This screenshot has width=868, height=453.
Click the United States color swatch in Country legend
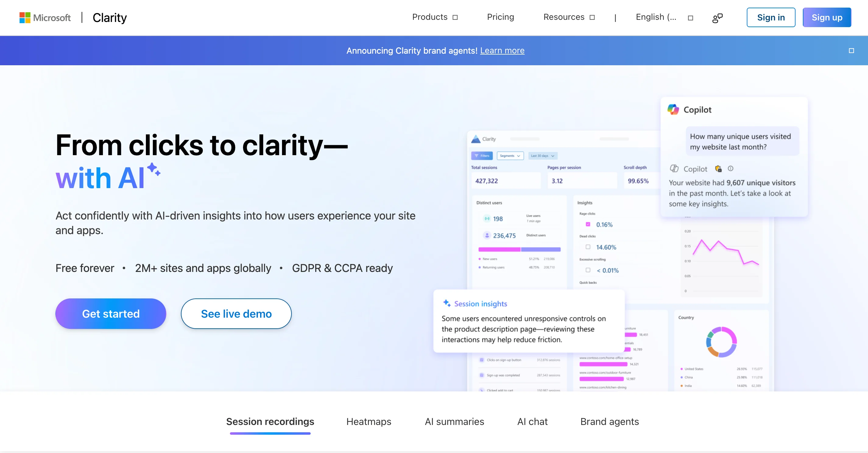coord(682,369)
